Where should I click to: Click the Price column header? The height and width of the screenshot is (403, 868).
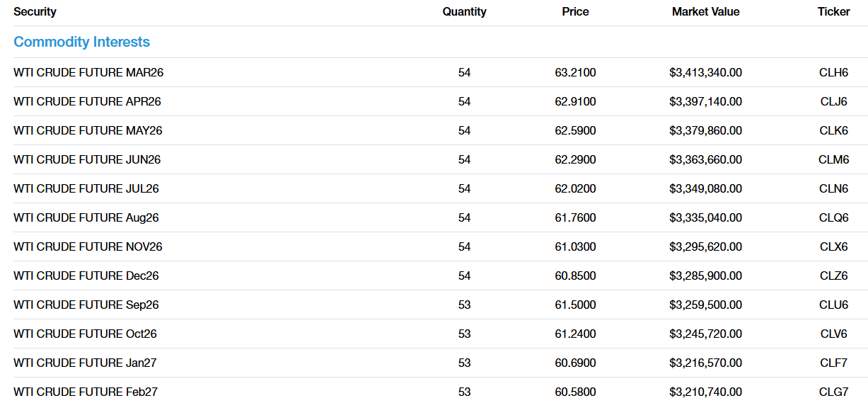(575, 11)
